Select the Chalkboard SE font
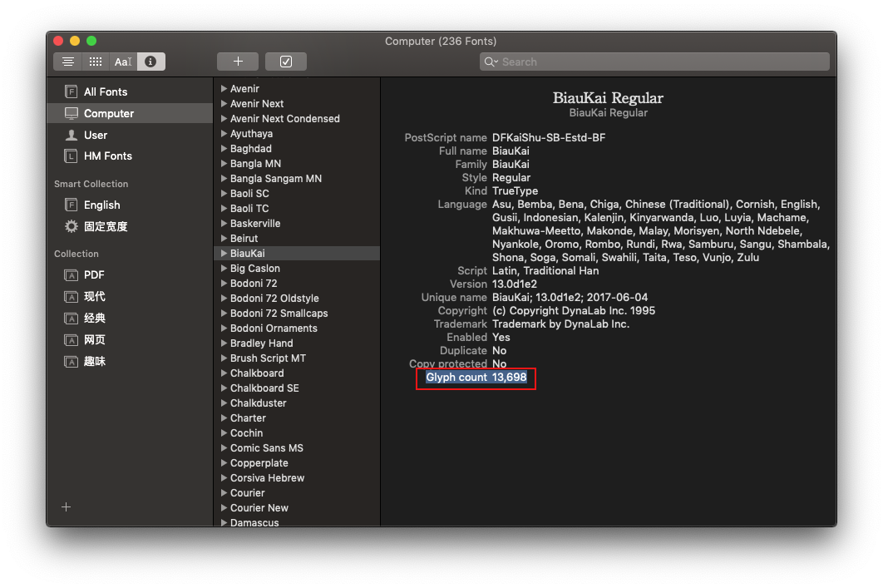The image size is (883, 588). click(x=298, y=388)
